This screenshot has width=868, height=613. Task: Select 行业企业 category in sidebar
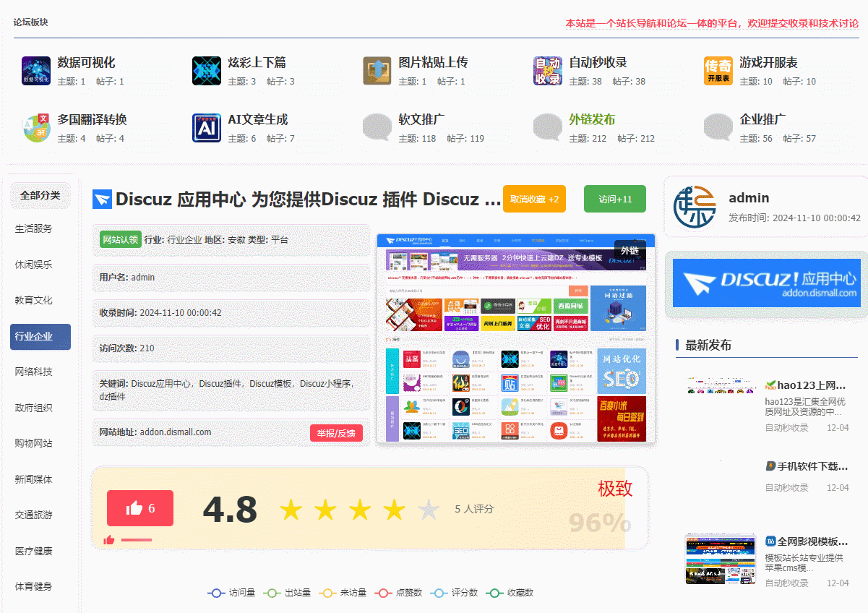pos(40,337)
